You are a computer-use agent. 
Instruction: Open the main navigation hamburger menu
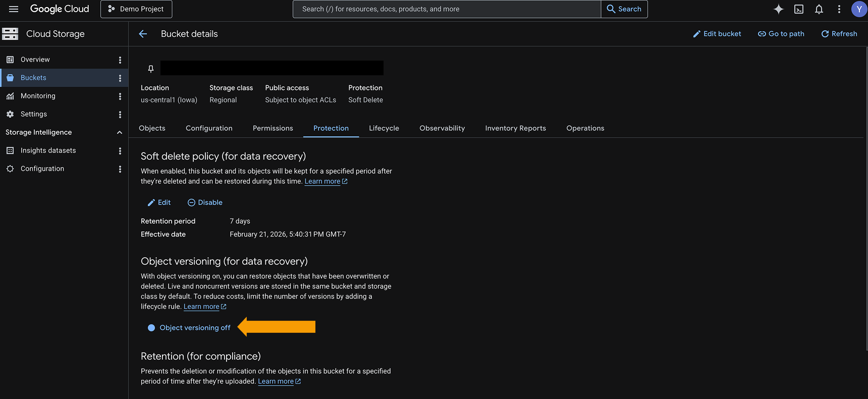click(x=14, y=9)
